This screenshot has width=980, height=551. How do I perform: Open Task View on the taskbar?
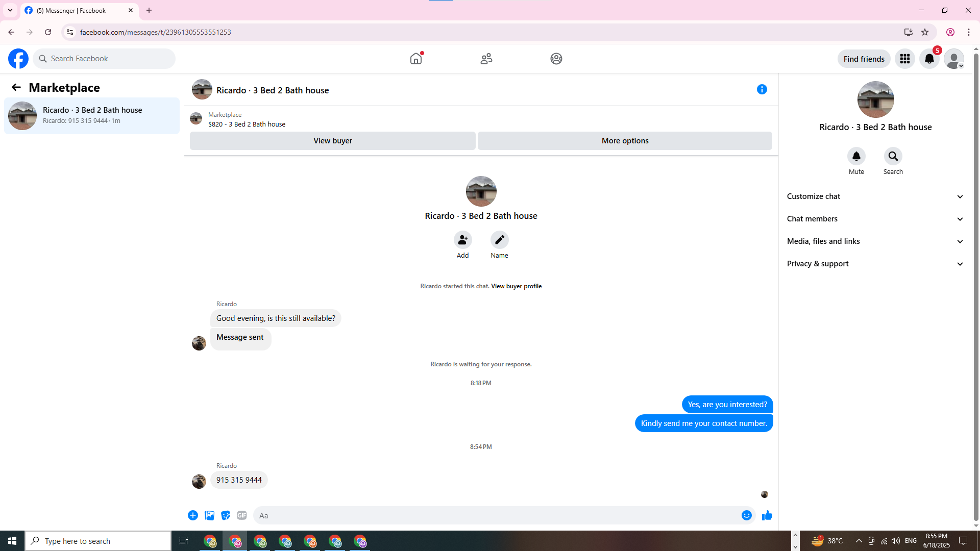click(x=184, y=541)
